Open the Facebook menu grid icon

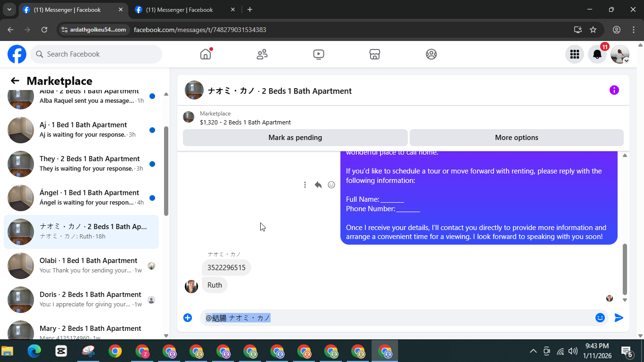coord(575,54)
